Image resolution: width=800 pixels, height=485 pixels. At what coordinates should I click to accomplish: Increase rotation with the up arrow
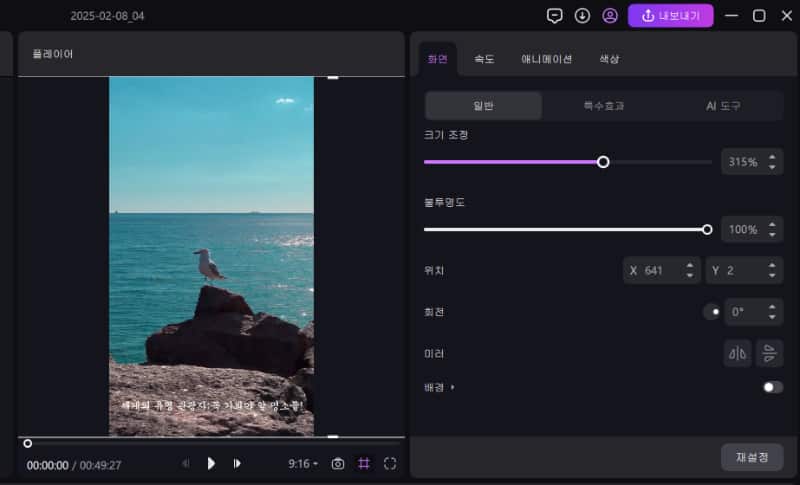pyautogui.click(x=772, y=307)
